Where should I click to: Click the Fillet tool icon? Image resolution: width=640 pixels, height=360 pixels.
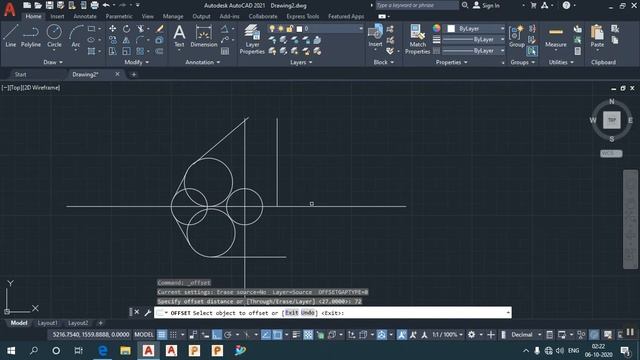coord(140,40)
